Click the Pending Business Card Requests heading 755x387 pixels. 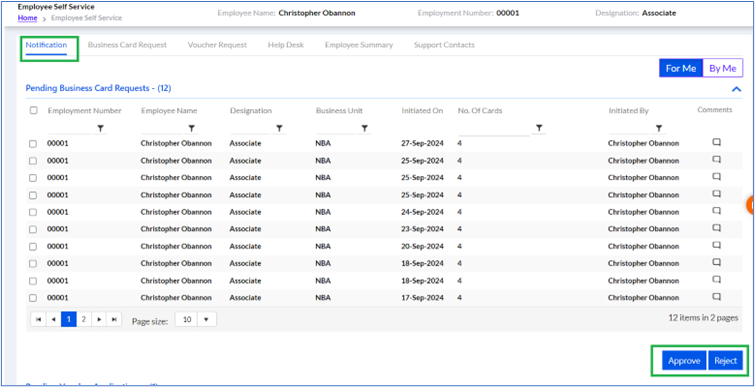98,88
